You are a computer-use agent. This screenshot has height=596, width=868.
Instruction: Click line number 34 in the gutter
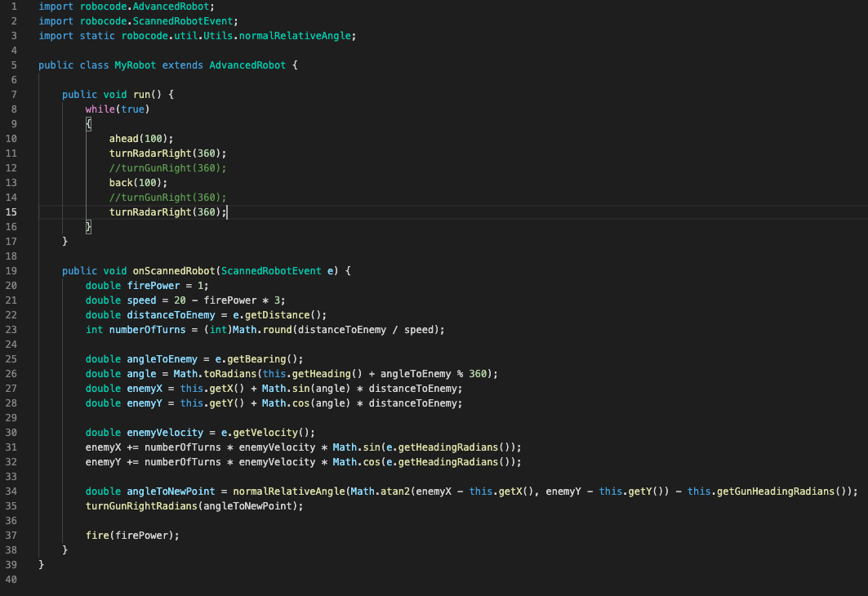[12, 491]
